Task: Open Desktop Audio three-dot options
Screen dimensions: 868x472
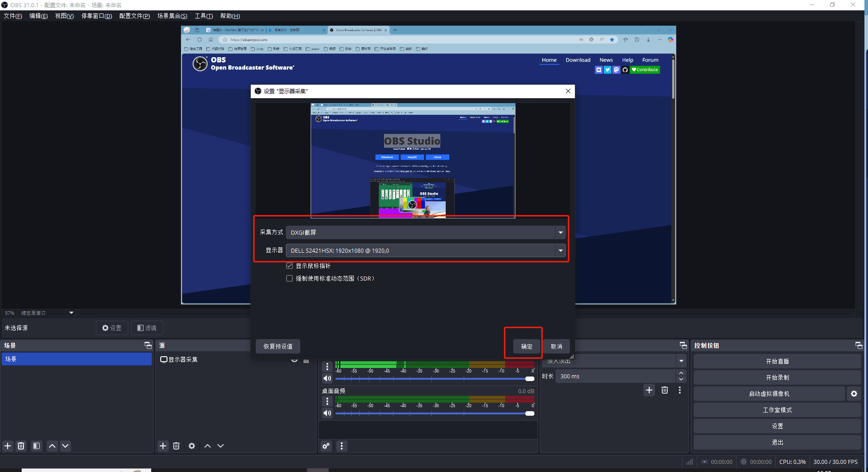Action: click(327, 401)
